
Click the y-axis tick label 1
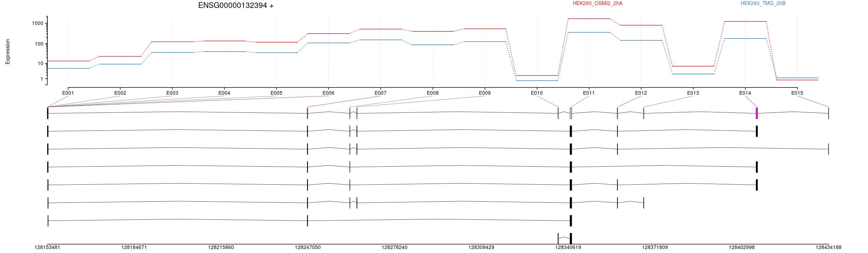point(42,79)
